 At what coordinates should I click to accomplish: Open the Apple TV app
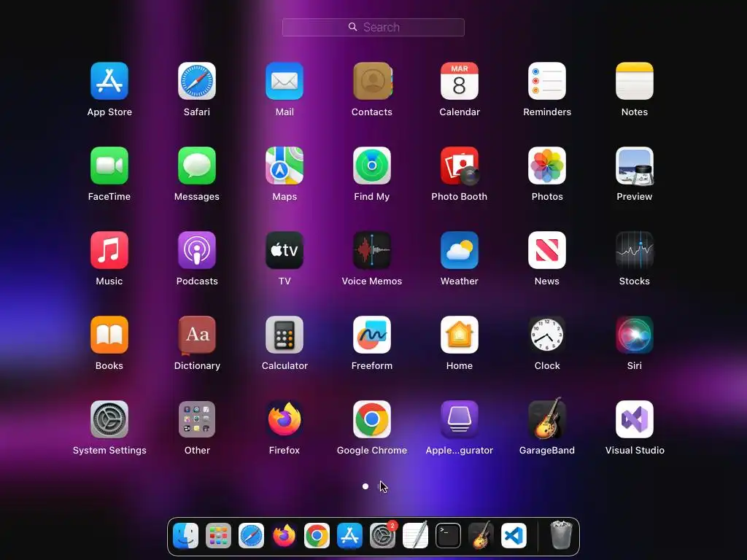[x=285, y=251]
